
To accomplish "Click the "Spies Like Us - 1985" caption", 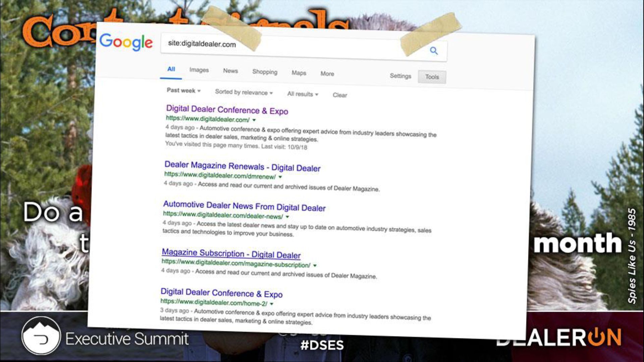I will [x=632, y=256].
